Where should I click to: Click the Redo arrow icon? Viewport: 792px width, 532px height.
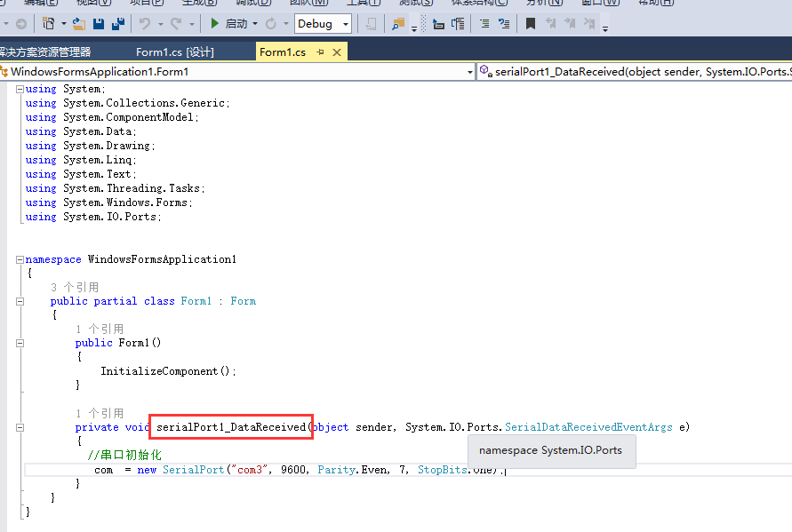tap(176, 23)
